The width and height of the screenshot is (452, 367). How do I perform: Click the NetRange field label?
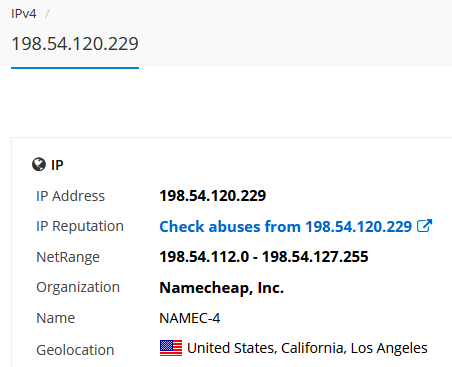68,257
